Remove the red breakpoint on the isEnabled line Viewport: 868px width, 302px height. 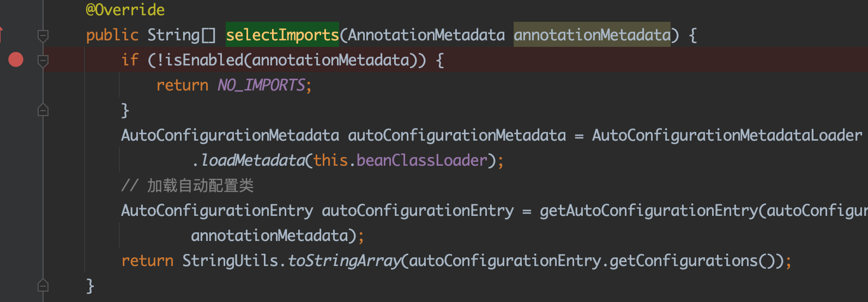pyautogui.click(x=16, y=59)
